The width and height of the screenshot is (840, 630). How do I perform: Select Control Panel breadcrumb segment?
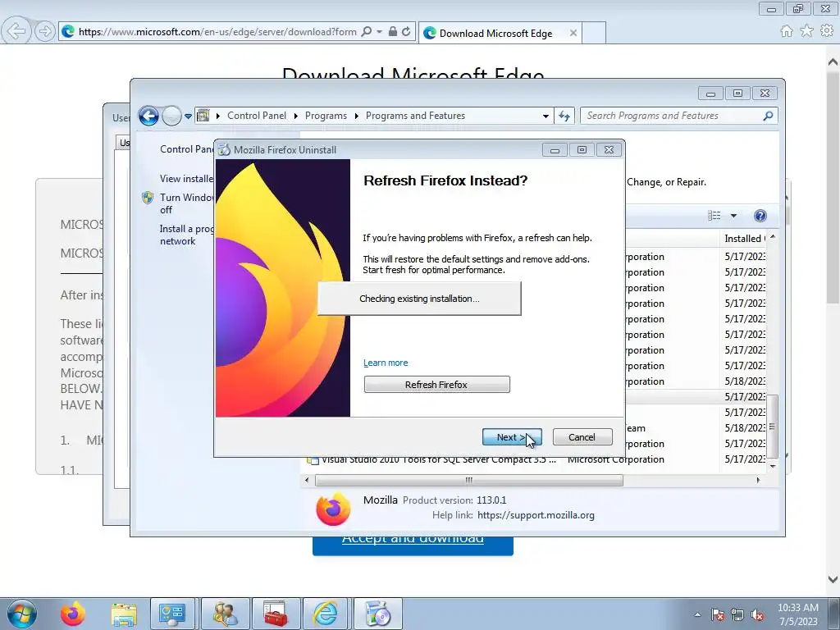pyautogui.click(x=257, y=116)
